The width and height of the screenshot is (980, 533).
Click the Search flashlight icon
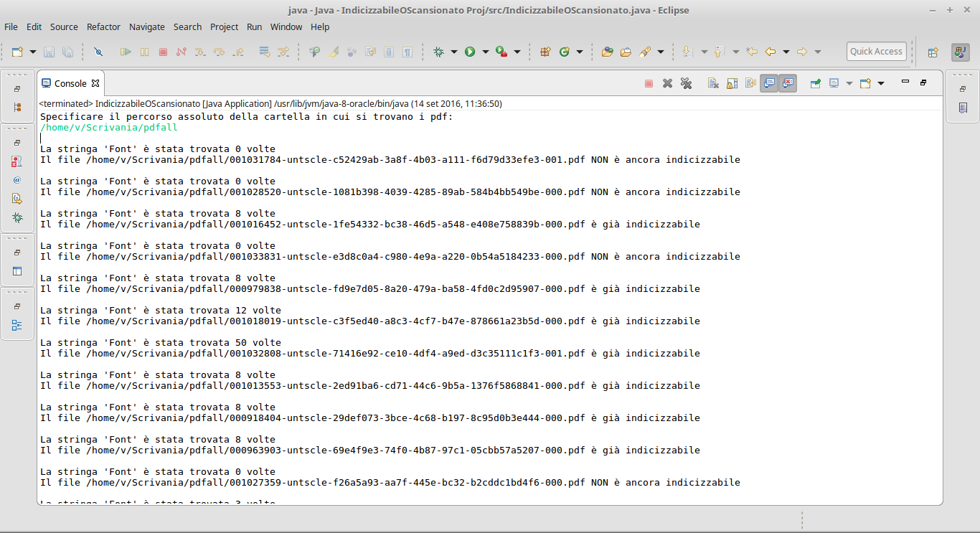pos(645,52)
